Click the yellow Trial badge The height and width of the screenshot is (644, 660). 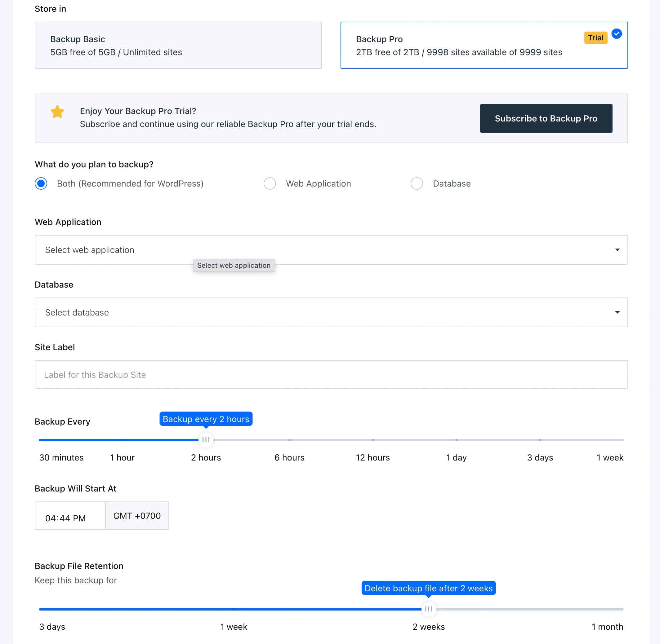point(595,38)
